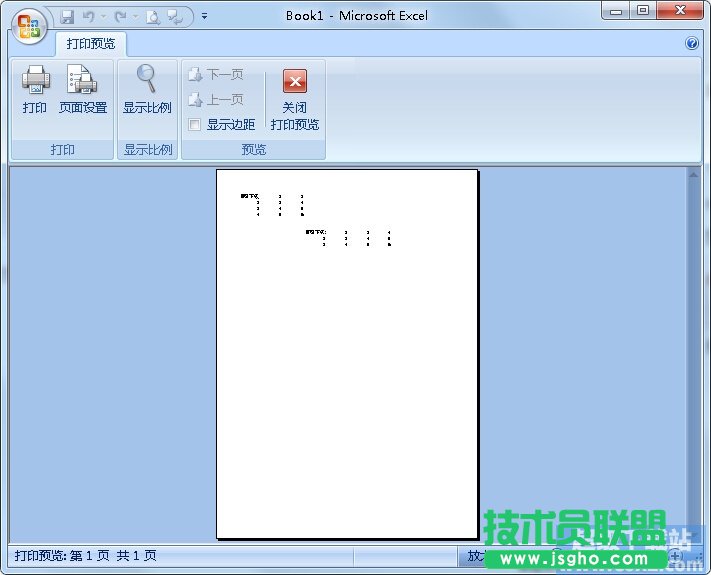
Task: Select the 打印预览 ribbon tab
Action: tap(90, 44)
